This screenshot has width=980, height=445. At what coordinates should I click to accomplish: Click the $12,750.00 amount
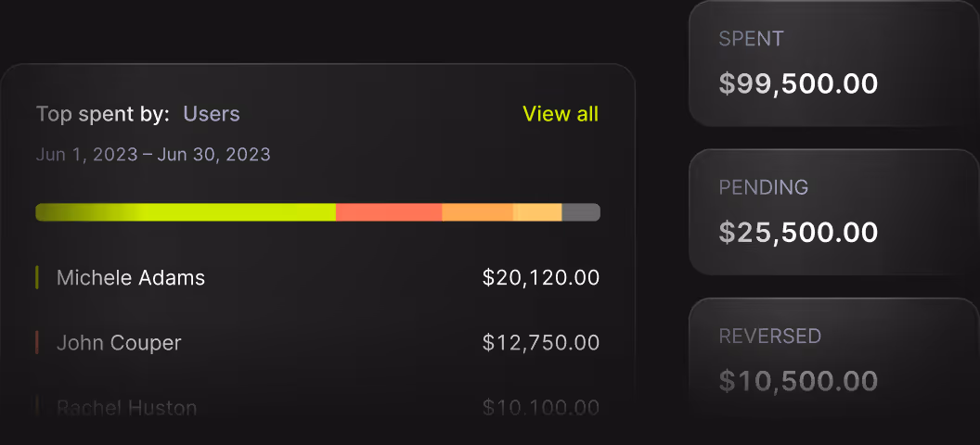(x=541, y=343)
